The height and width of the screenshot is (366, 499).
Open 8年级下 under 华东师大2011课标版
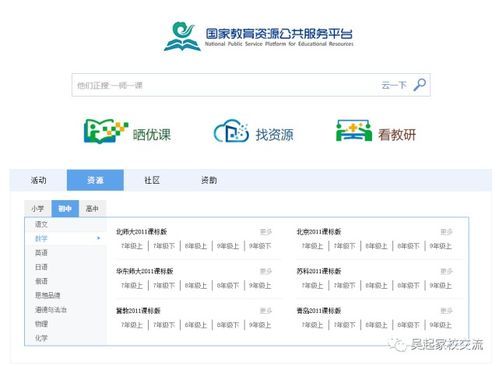coord(228,285)
